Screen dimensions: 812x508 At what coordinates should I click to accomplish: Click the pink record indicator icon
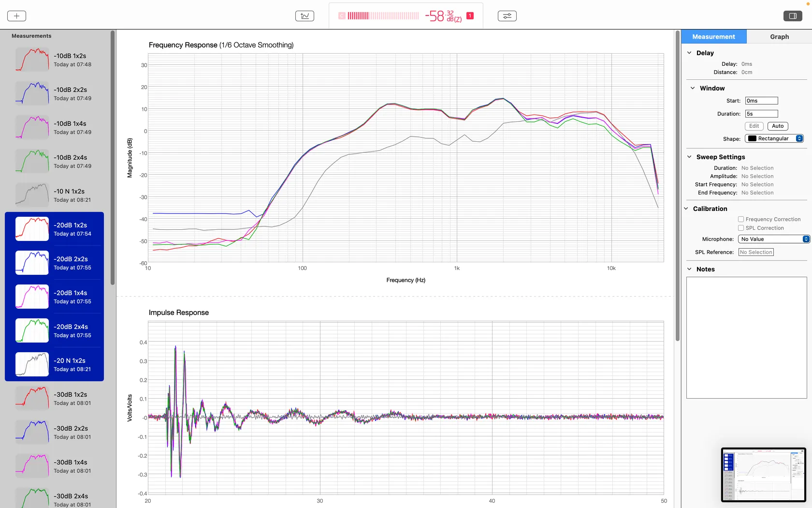coord(342,16)
